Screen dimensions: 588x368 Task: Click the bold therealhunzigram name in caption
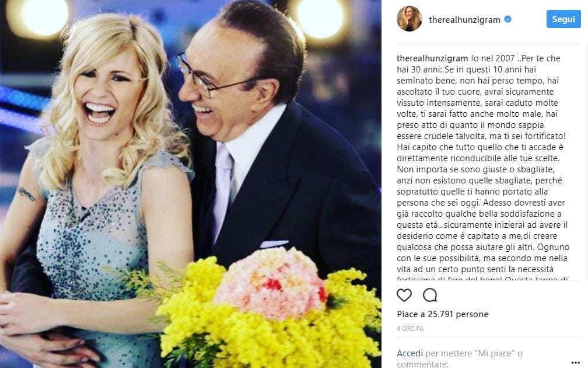432,58
